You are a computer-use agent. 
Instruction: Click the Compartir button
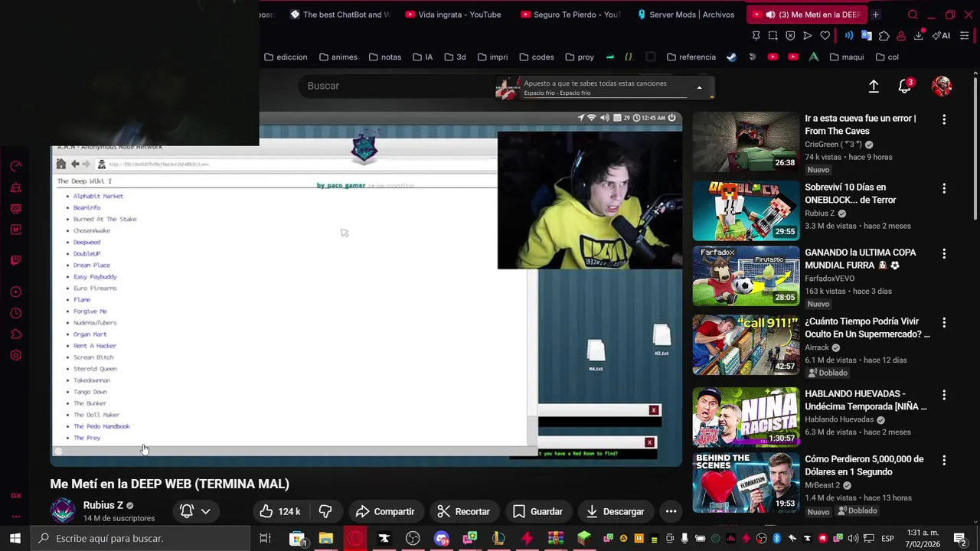(x=385, y=511)
